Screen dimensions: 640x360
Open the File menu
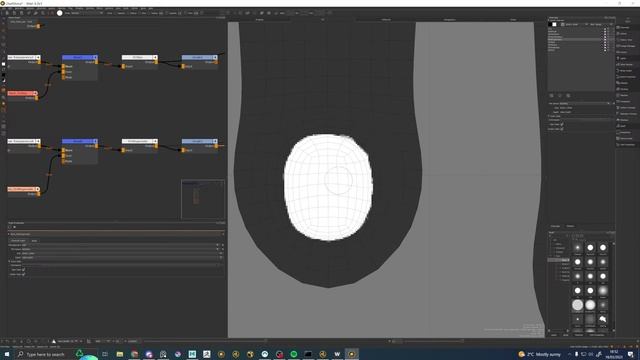click(4, 8)
